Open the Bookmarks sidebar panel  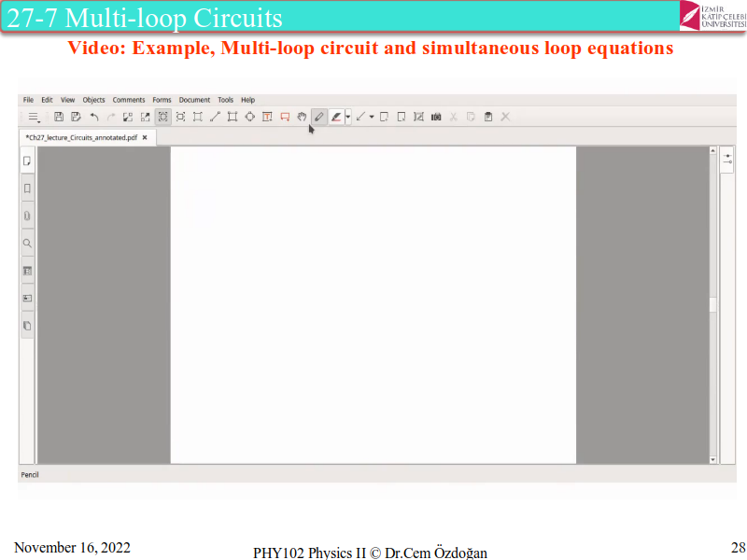click(27, 189)
